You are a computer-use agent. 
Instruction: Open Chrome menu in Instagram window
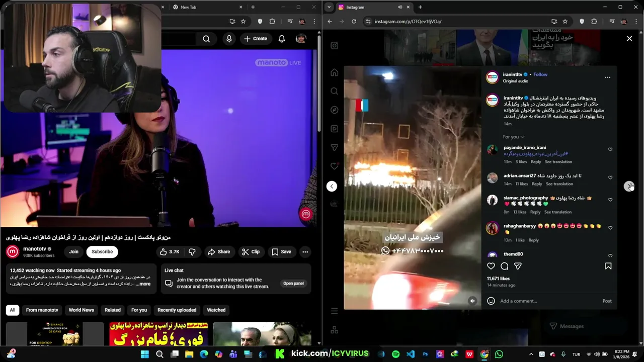click(x=635, y=22)
